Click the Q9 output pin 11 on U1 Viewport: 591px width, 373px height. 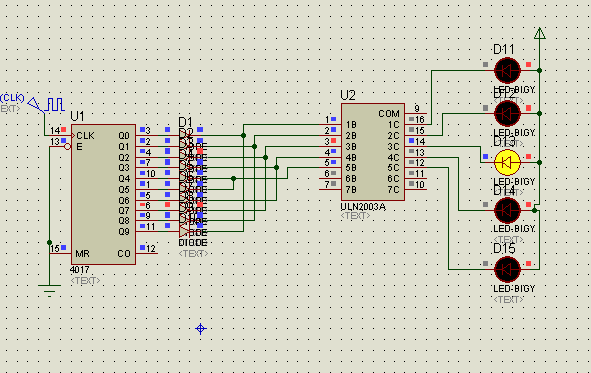pos(147,231)
